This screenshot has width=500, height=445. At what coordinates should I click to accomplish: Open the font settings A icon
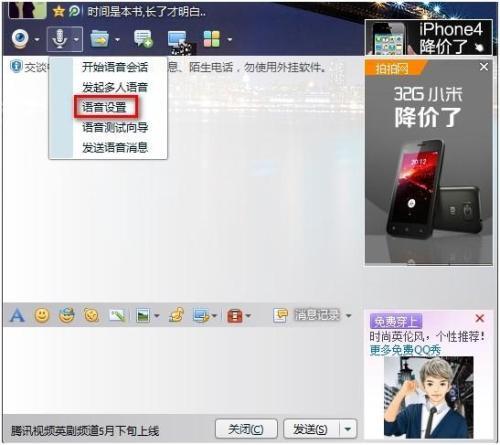coord(17,315)
